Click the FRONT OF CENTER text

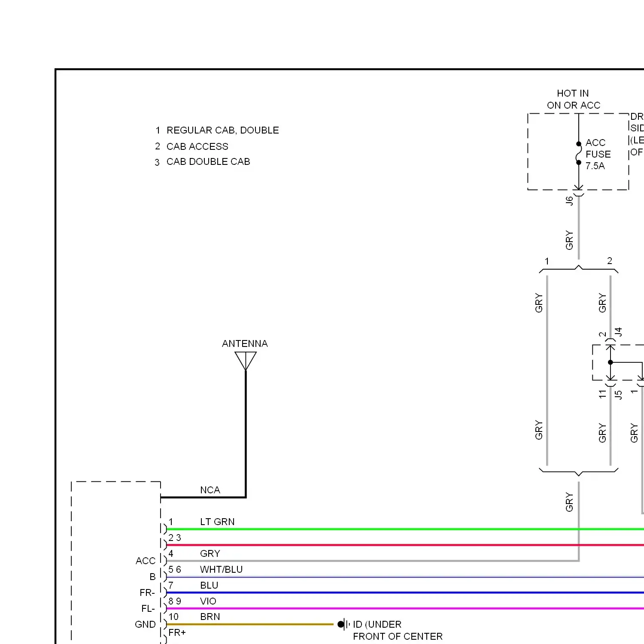point(398,636)
